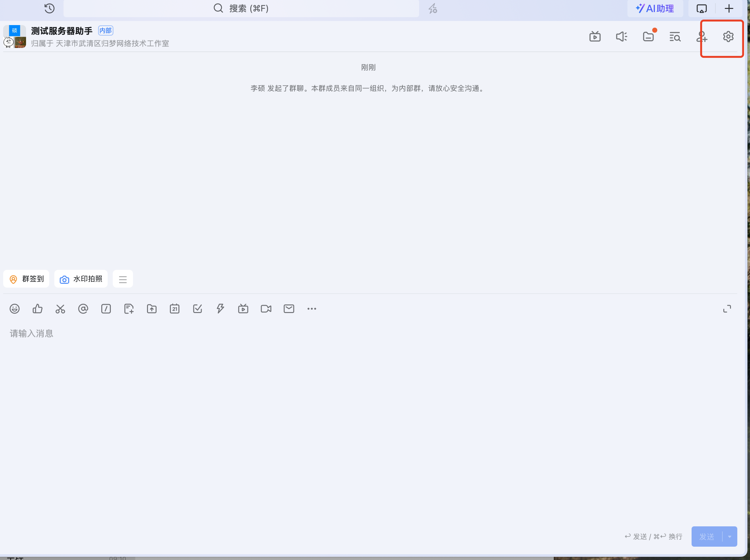The image size is (750, 560).
Task: Open emoji picker in input toolbar
Action: click(15, 309)
